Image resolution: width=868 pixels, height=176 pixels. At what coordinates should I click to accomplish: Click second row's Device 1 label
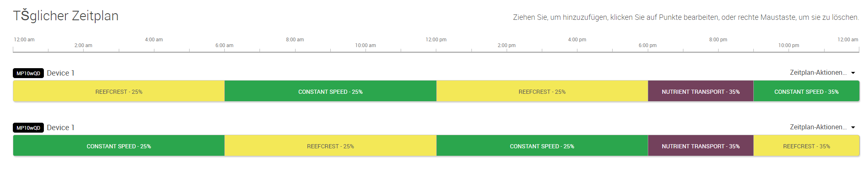60,127
